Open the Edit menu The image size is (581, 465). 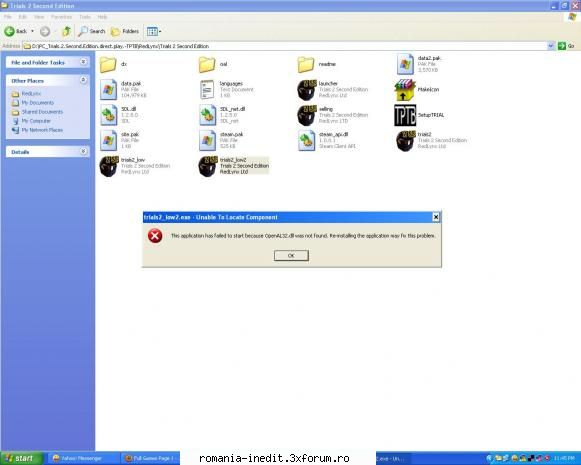pyautogui.click(x=23, y=17)
